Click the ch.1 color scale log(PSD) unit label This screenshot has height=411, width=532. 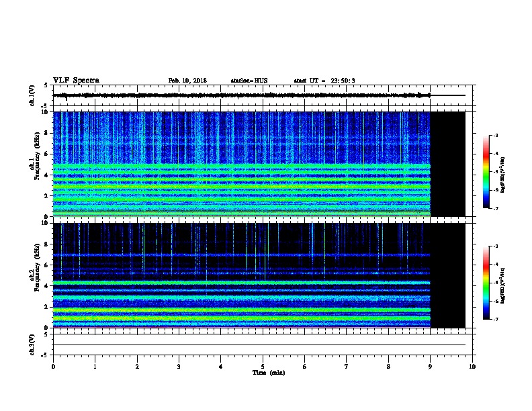[x=503, y=175]
